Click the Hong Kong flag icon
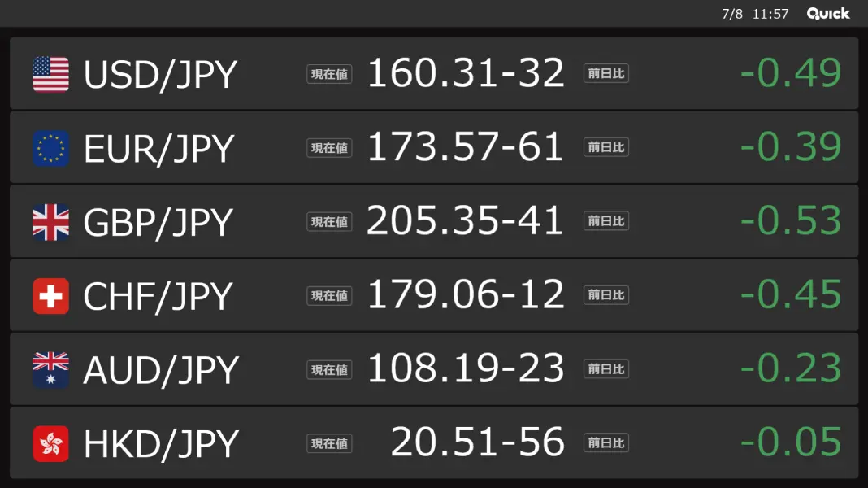This screenshot has width=868, height=488. (x=50, y=444)
